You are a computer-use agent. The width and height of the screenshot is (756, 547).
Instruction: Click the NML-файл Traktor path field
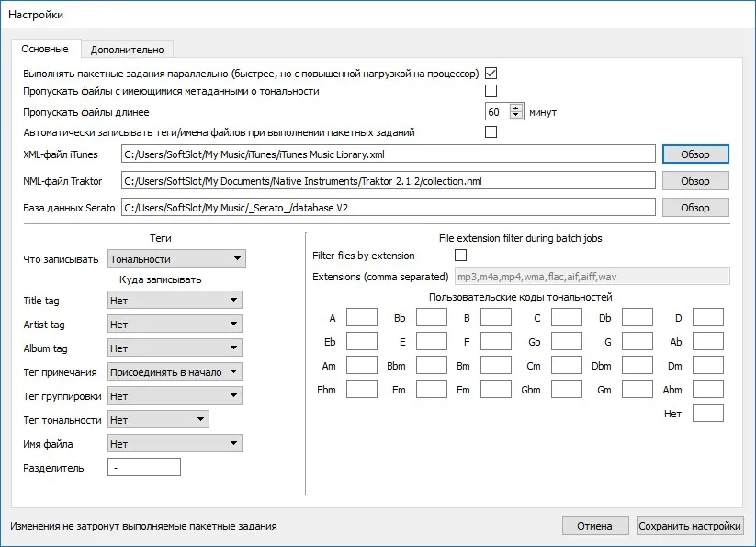[x=389, y=181]
